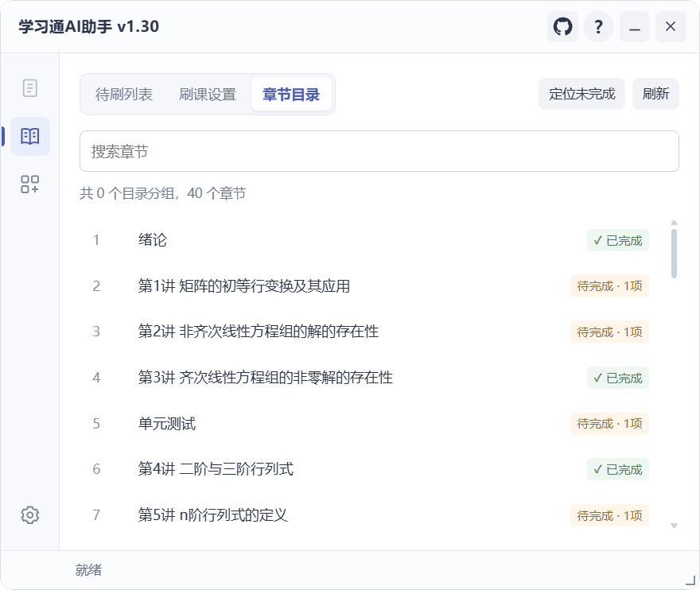Minimize the 学习通AI助手 window
Viewport: 700px width, 590px height.
(635, 27)
